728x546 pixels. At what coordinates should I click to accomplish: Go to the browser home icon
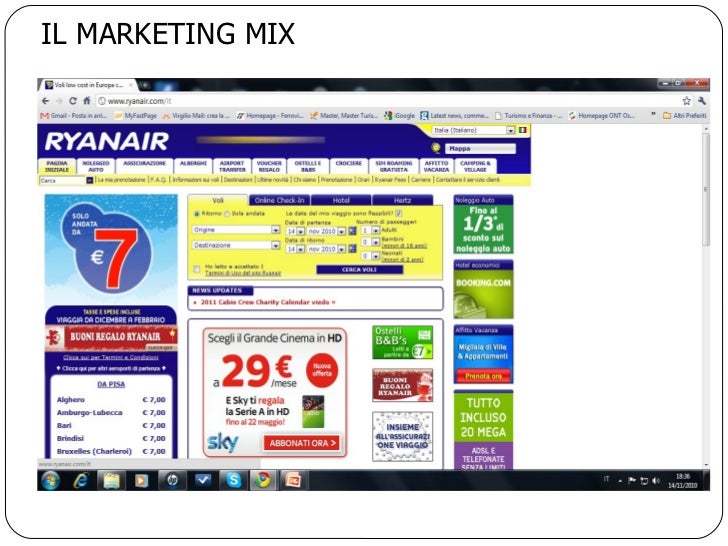click(x=87, y=101)
